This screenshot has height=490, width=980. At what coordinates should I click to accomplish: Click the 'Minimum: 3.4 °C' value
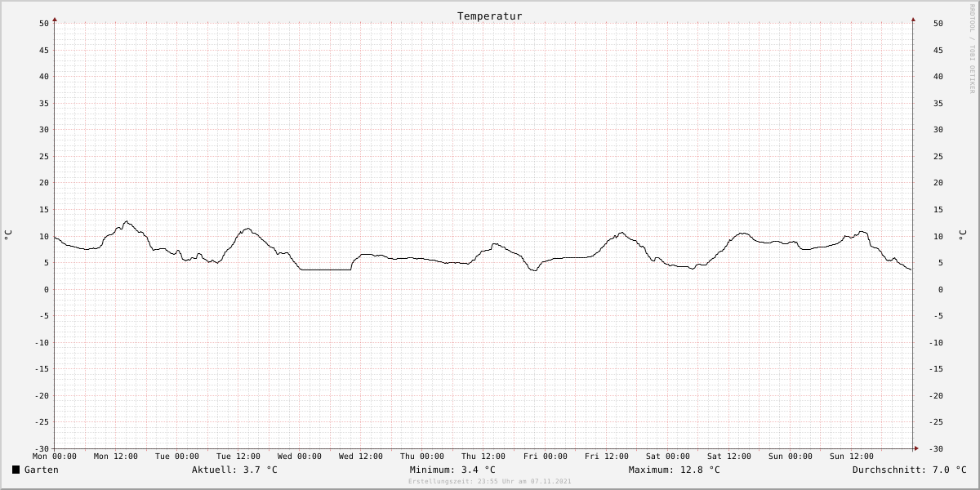point(452,470)
